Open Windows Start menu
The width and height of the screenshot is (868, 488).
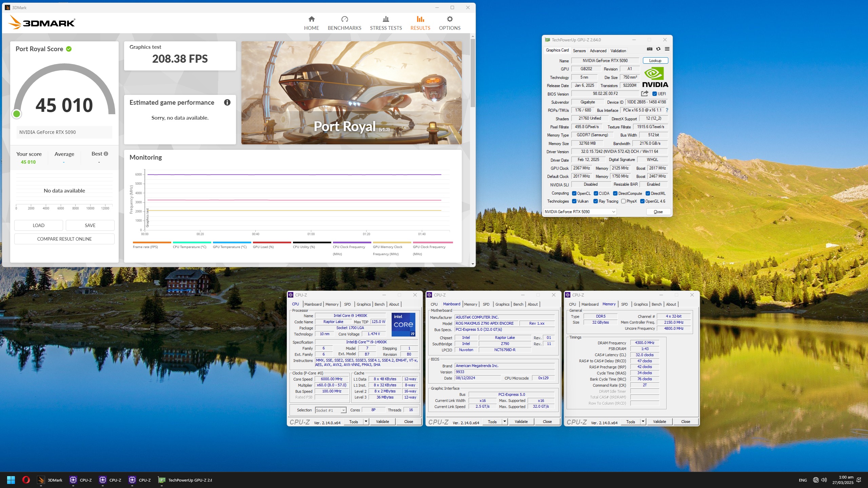pos(11,480)
